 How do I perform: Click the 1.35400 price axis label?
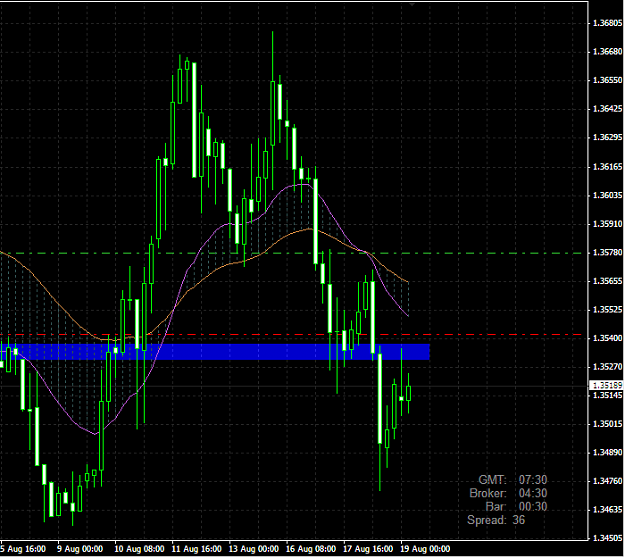pyautogui.click(x=607, y=338)
